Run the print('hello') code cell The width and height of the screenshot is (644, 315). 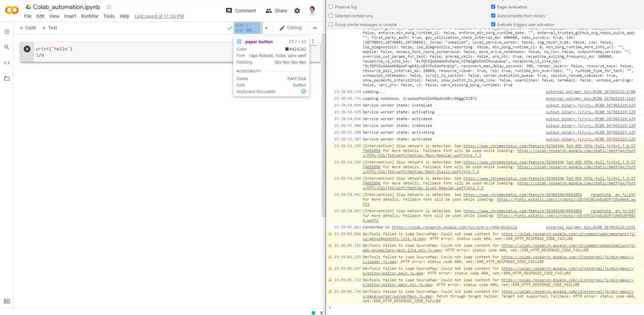(27, 49)
